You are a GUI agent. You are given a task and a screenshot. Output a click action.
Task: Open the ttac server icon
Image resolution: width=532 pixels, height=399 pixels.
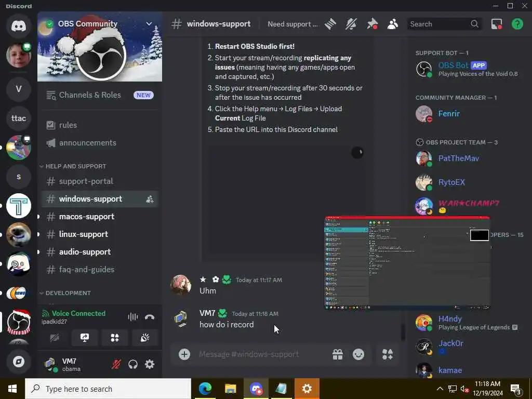click(x=19, y=118)
